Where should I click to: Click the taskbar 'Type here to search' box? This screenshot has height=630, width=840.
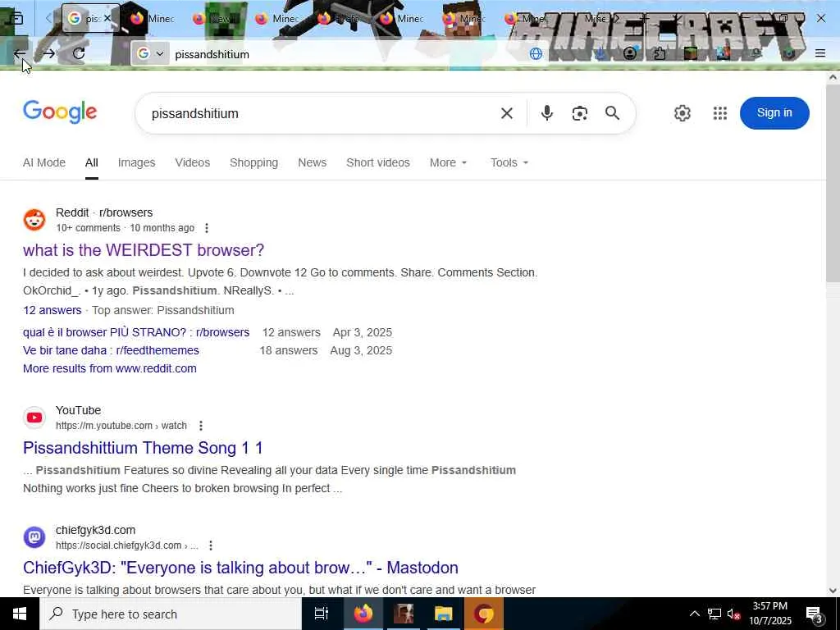point(171,614)
